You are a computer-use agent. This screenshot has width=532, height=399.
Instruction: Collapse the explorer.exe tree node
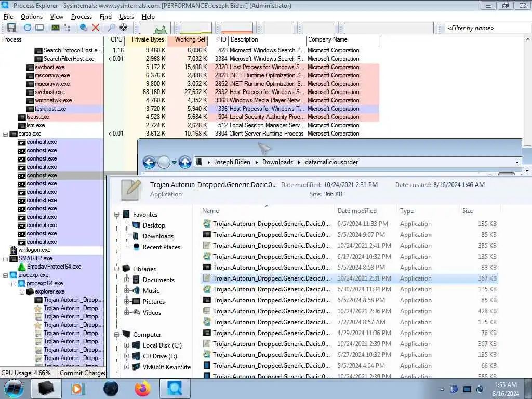tap(22, 292)
